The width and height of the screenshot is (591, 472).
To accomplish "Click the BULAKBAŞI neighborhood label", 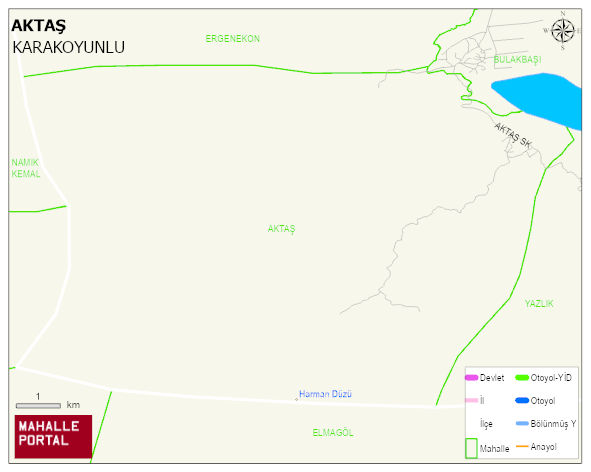I will click(518, 60).
